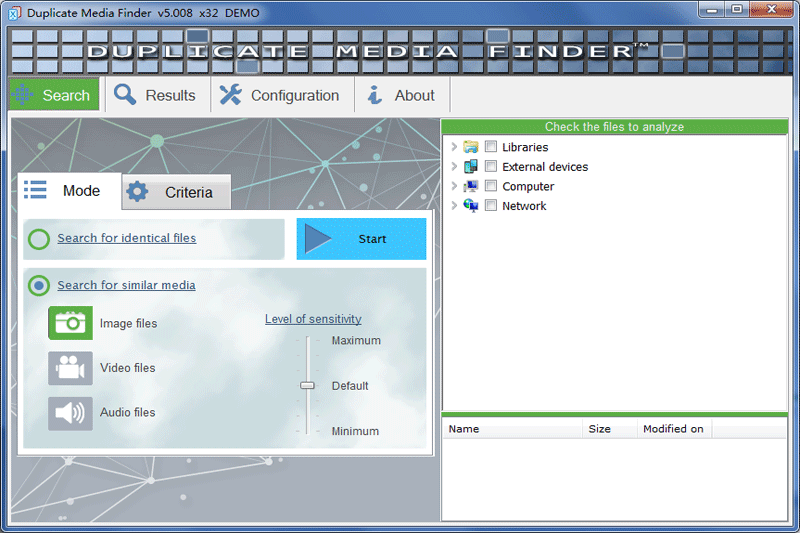Viewport: 800px width, 533px height.
Task: Open the Search tab
Action: coord(54,95)
